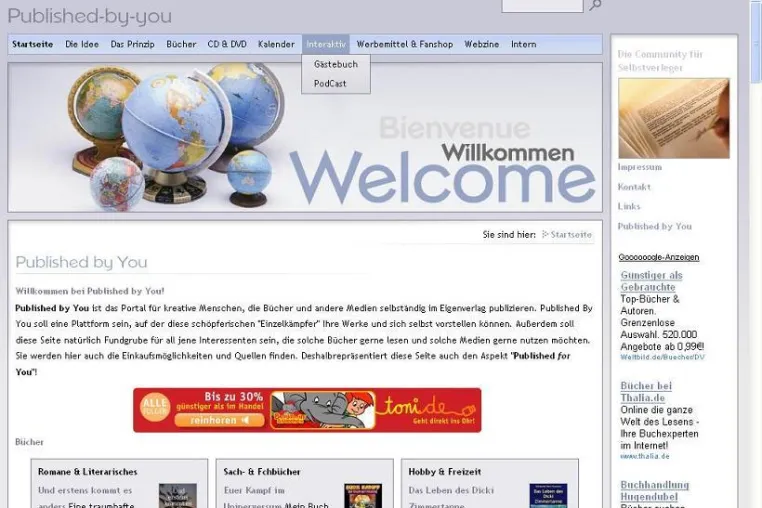Click the Das Leben des Dicki cover
762x508 pixels.
tap(548, 496)
